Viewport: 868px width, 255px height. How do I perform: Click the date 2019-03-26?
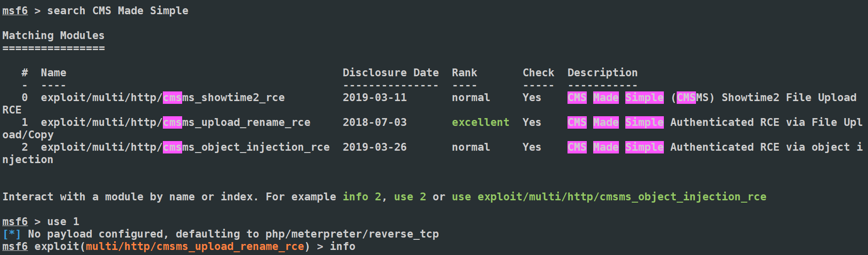pos(374,147)
